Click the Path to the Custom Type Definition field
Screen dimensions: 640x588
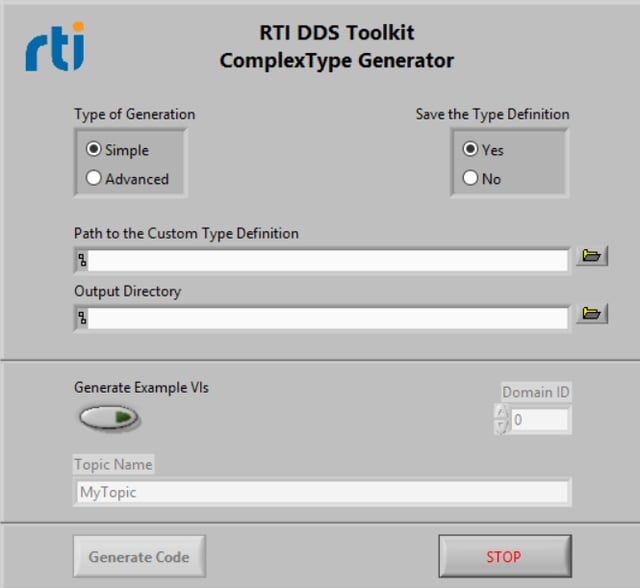coord(327,260)
